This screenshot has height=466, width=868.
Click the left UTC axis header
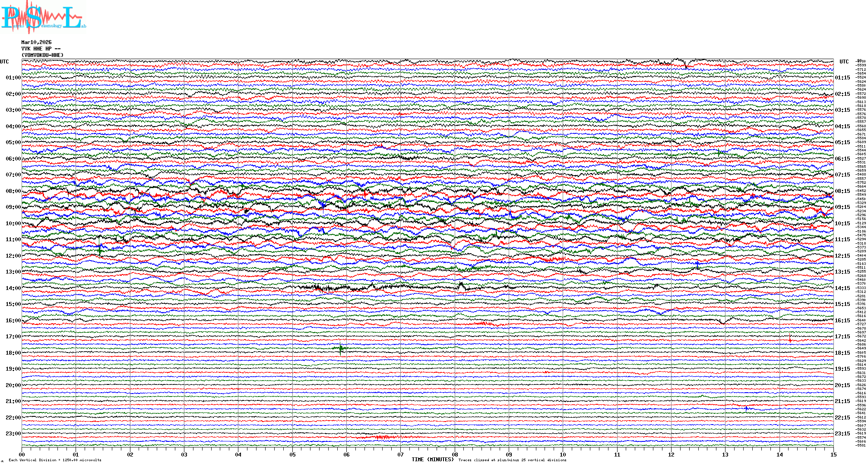pyautogui.click(x=4, y=62)
